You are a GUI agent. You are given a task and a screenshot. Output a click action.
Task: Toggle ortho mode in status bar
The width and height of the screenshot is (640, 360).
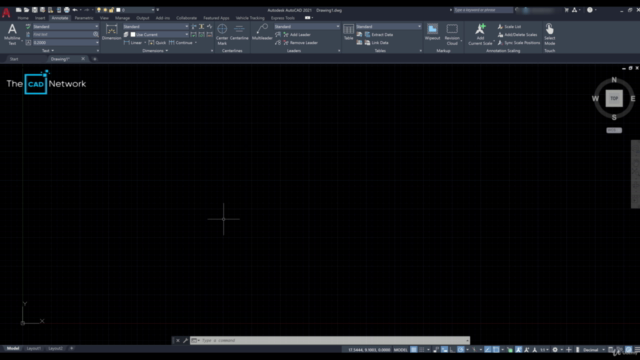point(453,350)
